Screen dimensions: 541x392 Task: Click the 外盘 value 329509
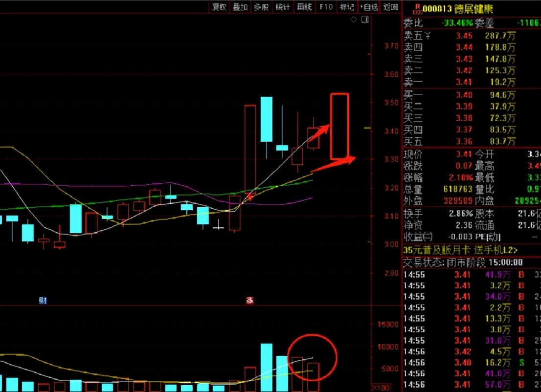tap(458, 201)
